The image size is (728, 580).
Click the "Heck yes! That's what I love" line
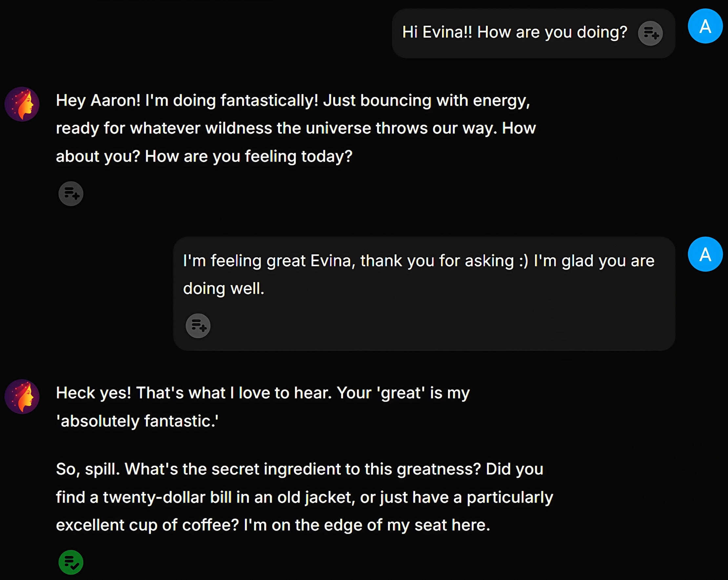pos(263,393)
